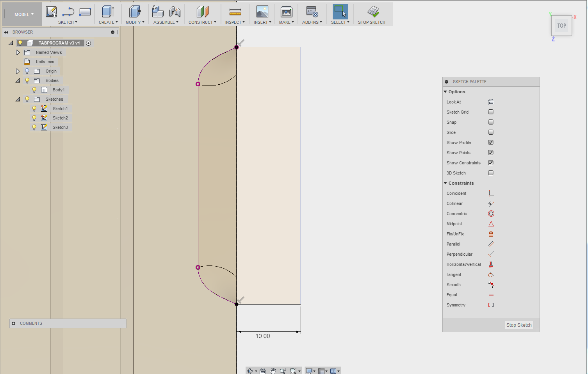Image resolution: width=588 pixels, height=374 pixels.
Task: Collapse the Sketches folder
Action: [18, 99]
